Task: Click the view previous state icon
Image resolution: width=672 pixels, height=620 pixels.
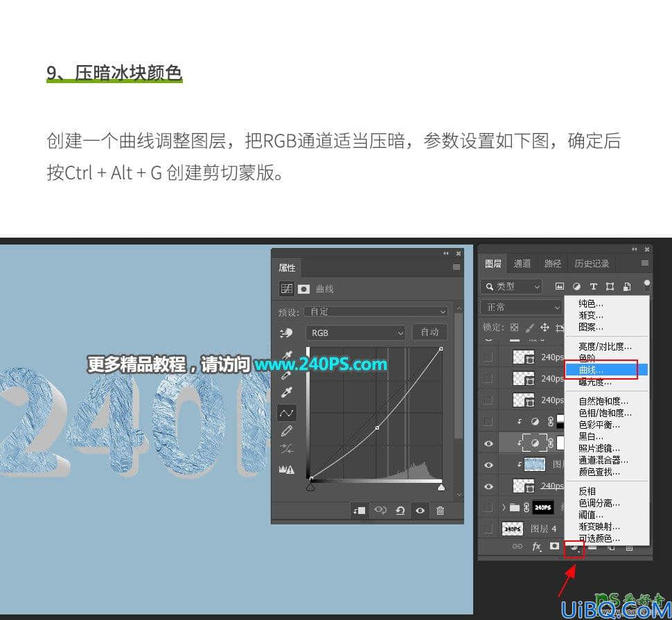Action: click(380, 510)
